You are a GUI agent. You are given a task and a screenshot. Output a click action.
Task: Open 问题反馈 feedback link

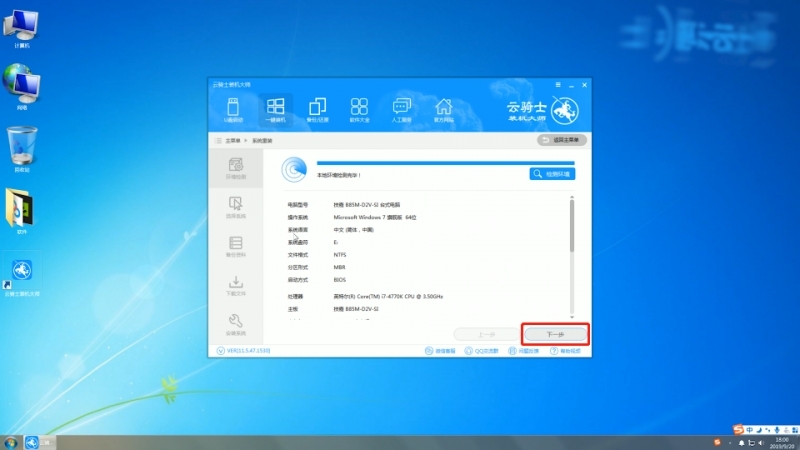[524, 351]
